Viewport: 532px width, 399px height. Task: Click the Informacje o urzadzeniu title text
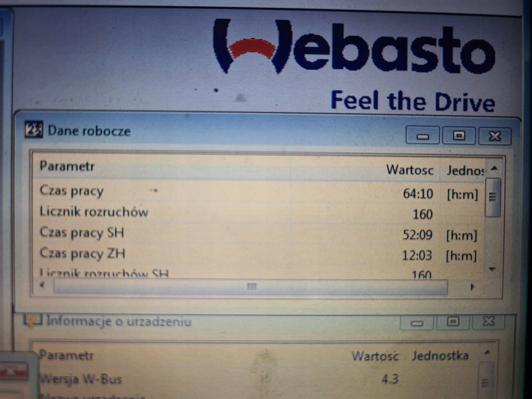tap(119, 321)
